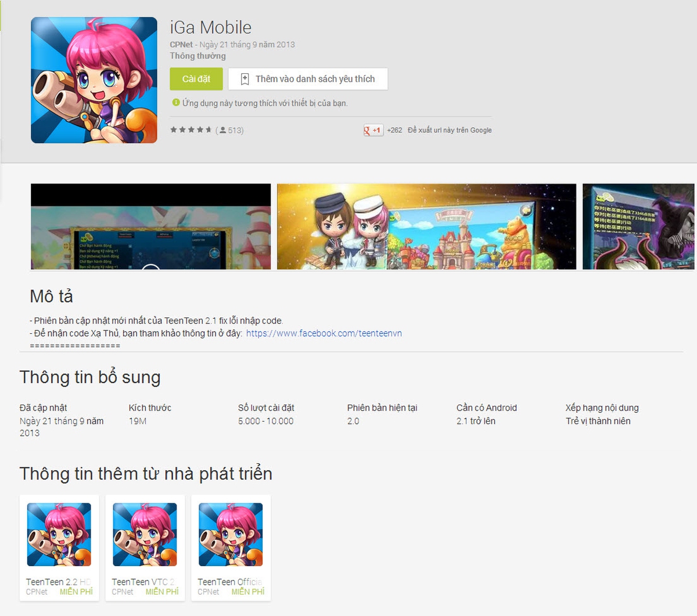Click the Mô tả heading
The height and width of the screenshot is (616, 697).
pos(52,296)
